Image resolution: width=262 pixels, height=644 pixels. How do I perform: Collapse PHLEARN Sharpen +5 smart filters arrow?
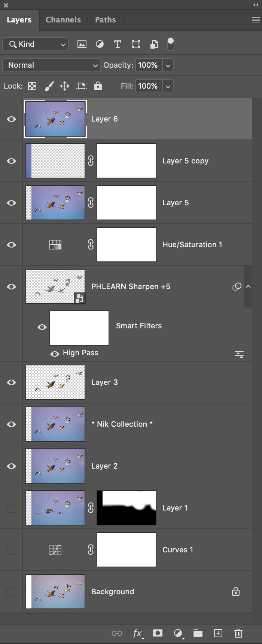click(248, 286)
